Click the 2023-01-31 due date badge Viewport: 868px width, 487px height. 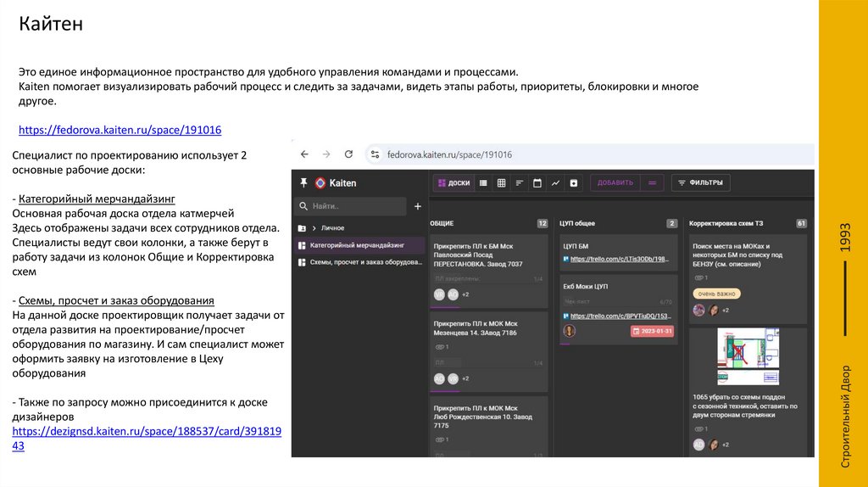click(652, 332)
